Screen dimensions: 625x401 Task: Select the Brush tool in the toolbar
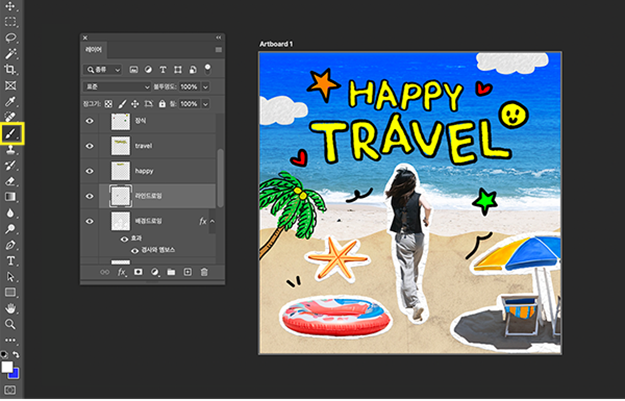pos(11,133)
